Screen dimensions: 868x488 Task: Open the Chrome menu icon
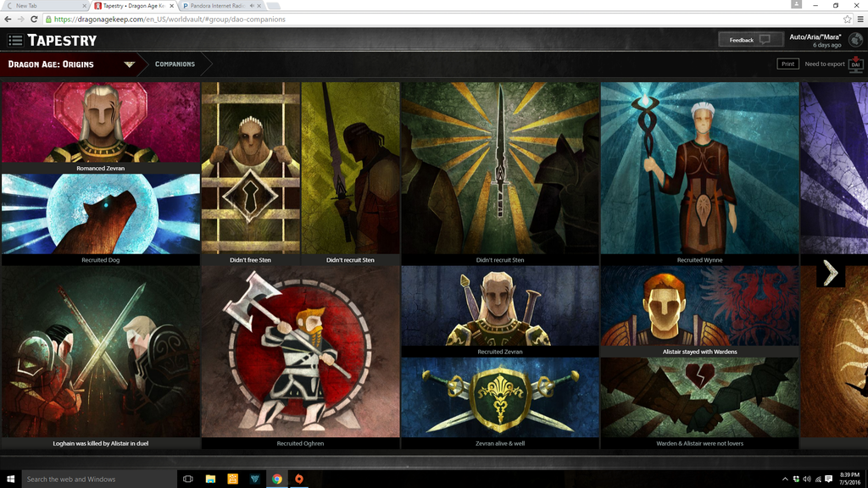tap(860, 19)
